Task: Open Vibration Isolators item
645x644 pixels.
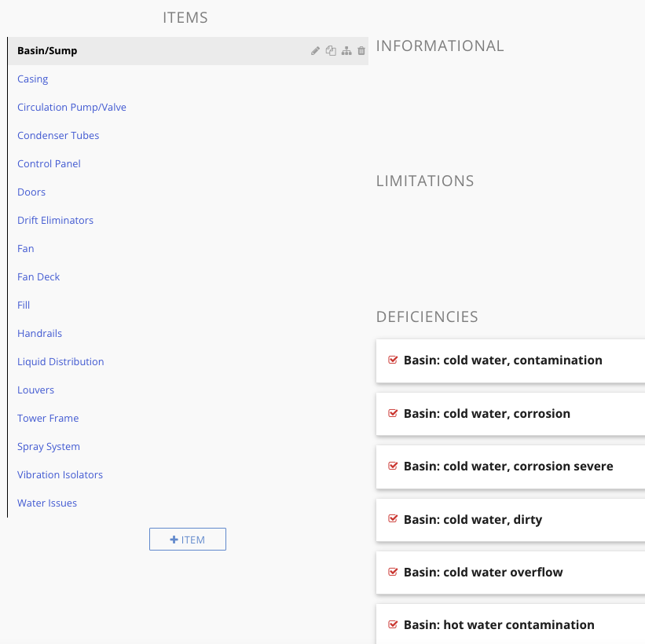Action: (x=60, y=475)
